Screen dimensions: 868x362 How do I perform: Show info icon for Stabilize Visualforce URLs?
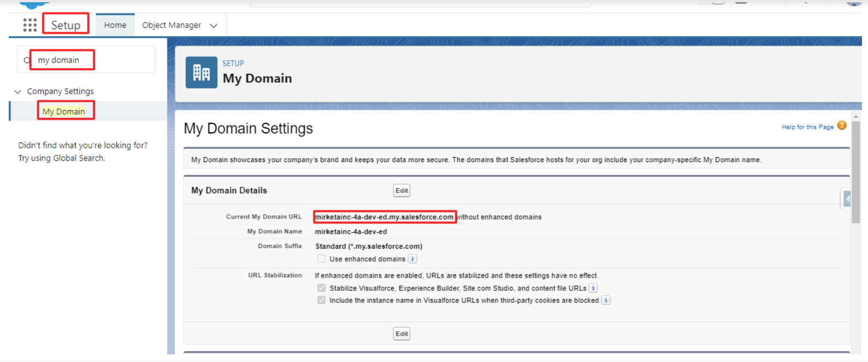593,288
